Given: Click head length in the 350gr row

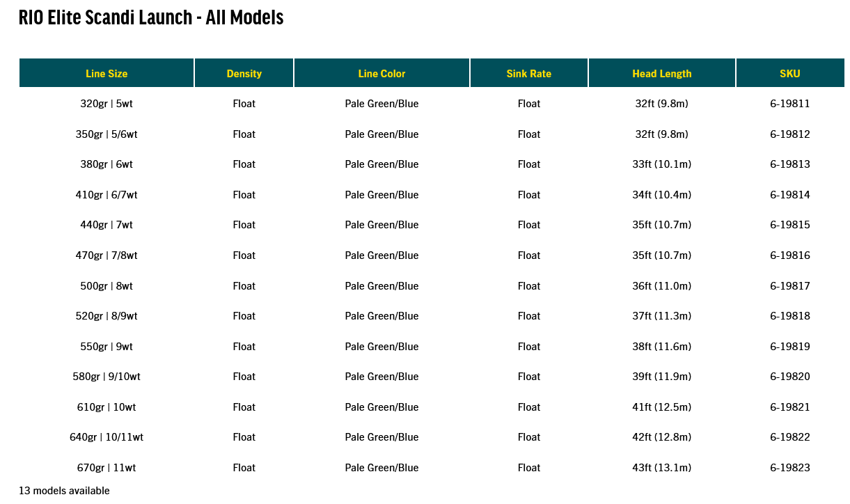Looking at the screenshot, I should coord(662,134).
